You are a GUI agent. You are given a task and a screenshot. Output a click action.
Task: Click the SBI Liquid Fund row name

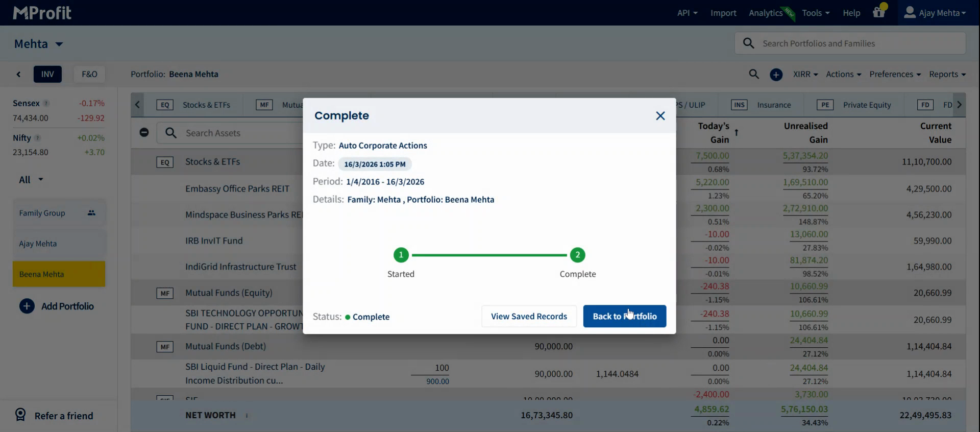pos(255,374)
